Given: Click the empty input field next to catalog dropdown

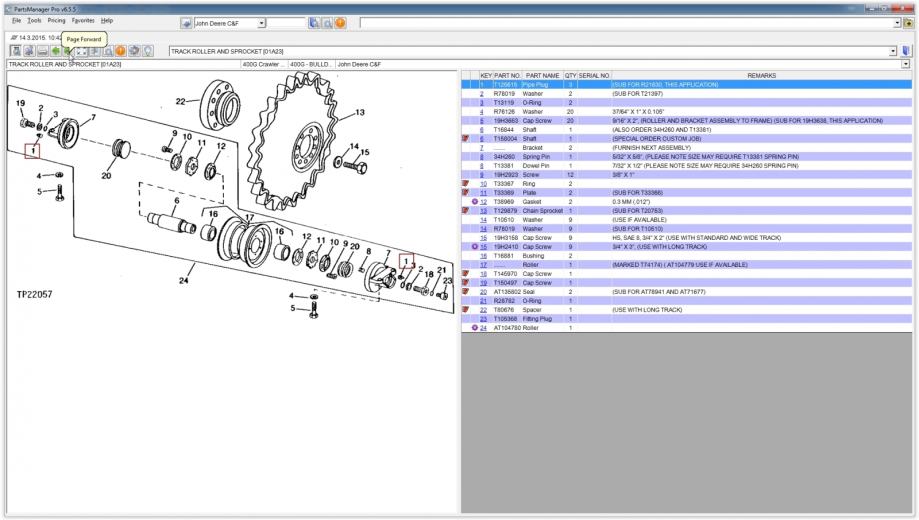Looking at the screenshot, I should pyautogui.click(x=288, y=22).
